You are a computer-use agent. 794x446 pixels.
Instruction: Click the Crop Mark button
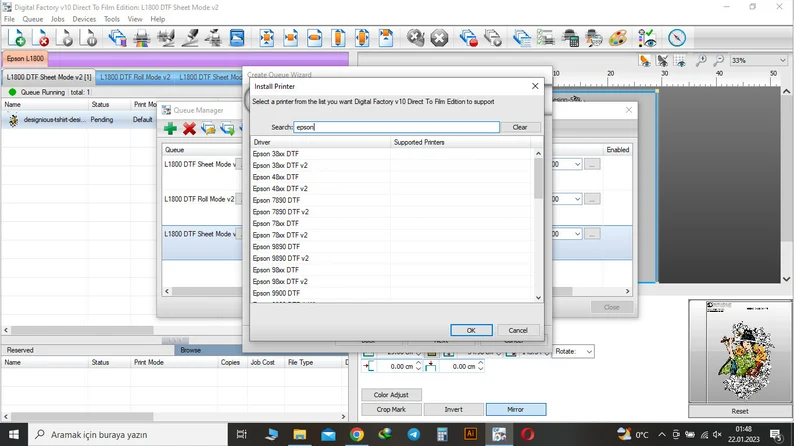click(x=391, y=409)
